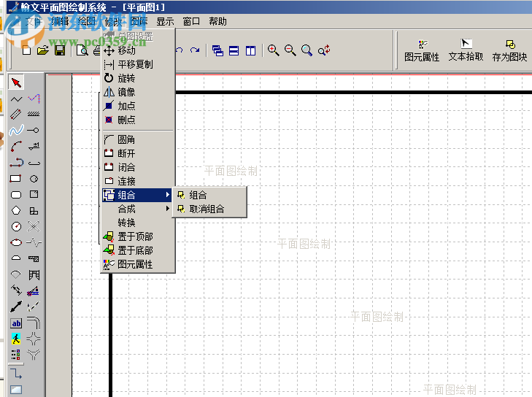Choose 圆角 menu entry
The width and height of the screenshot is (532, 397).
tap(138, 139)
